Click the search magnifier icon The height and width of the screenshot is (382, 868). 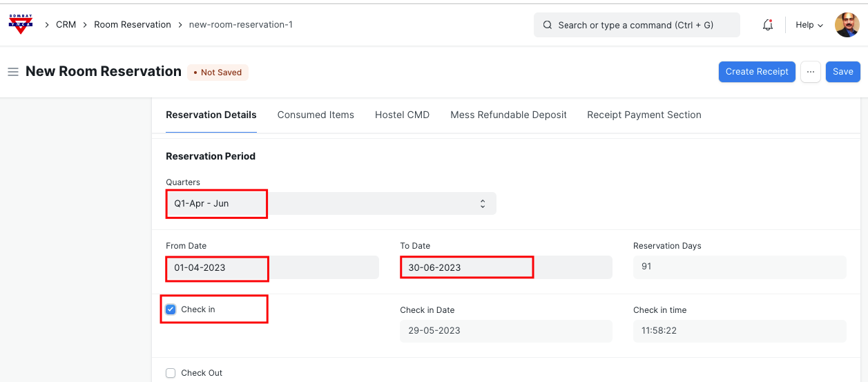coord(548,25)
